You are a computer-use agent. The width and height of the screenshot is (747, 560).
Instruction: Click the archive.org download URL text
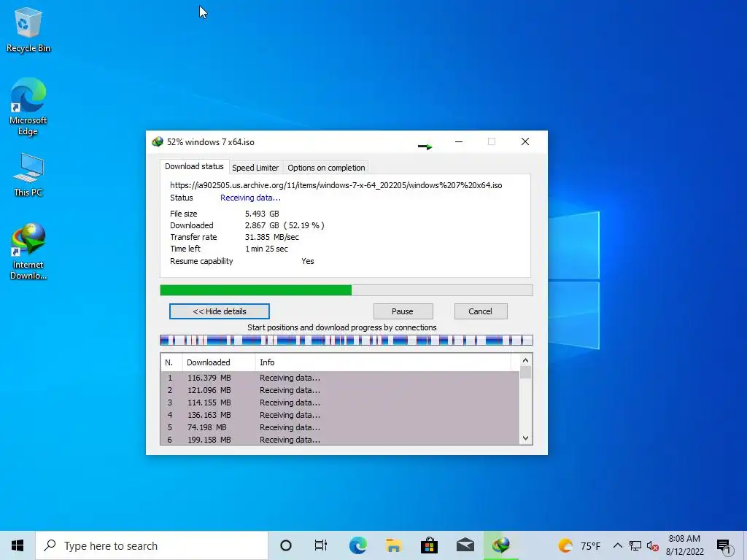pos(336,185)
